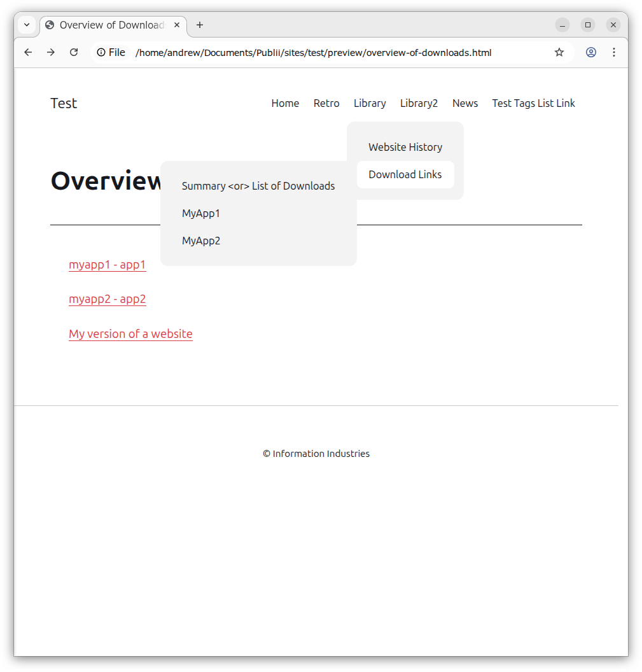Select MyApp2 in the submenu
This screenshot has width=642, height=672.
[x=201, y=241]
